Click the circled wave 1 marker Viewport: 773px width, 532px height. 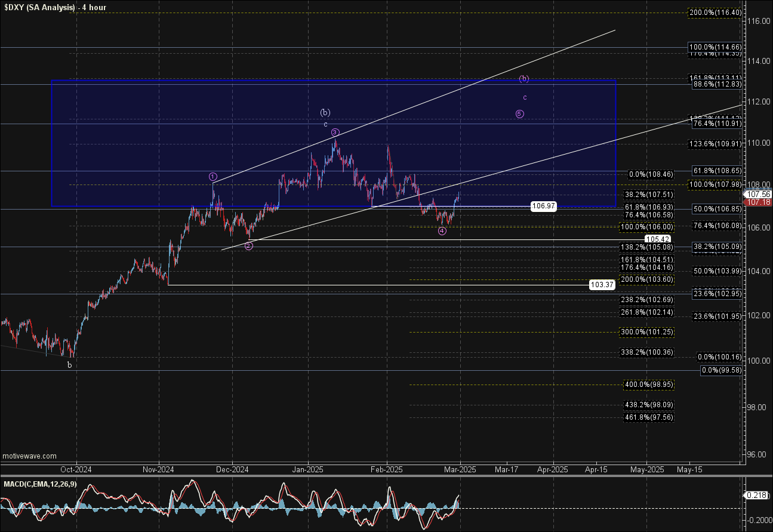click(x=213, y=177)
